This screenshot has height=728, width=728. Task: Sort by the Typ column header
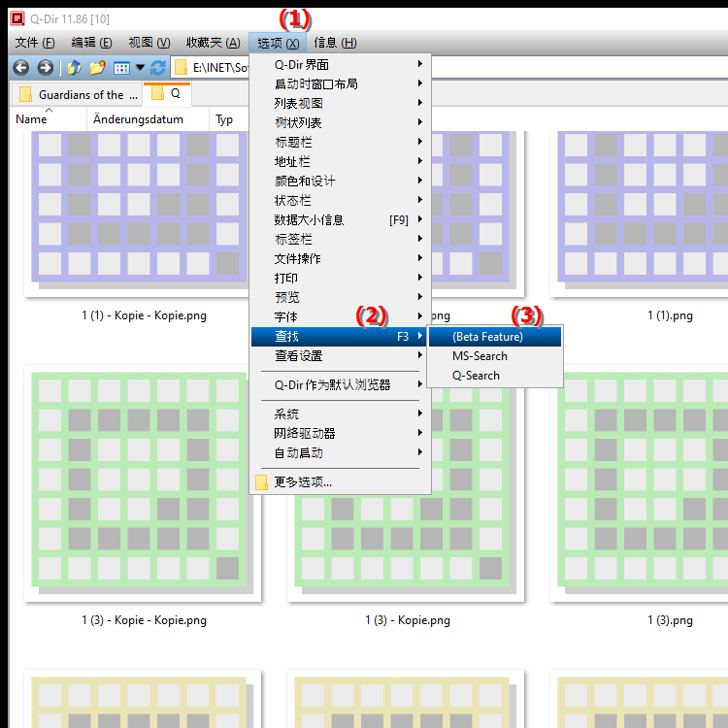click(x=224, y=119)
